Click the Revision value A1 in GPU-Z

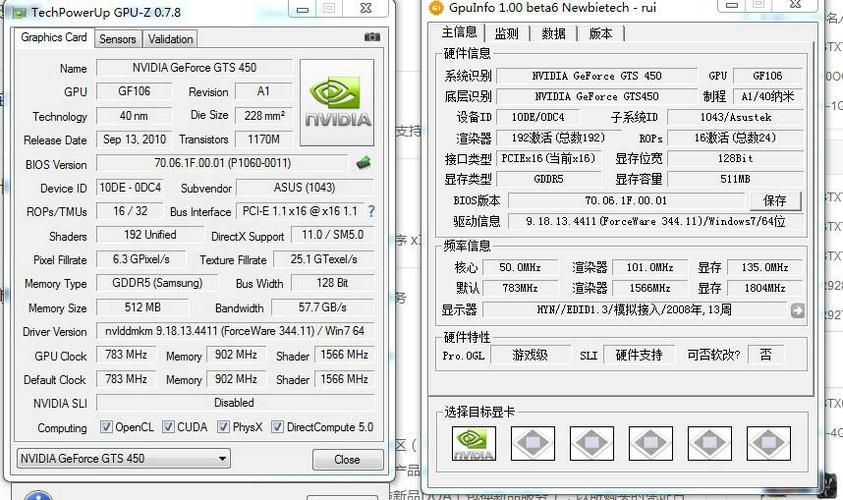click(x=265, y=91)
